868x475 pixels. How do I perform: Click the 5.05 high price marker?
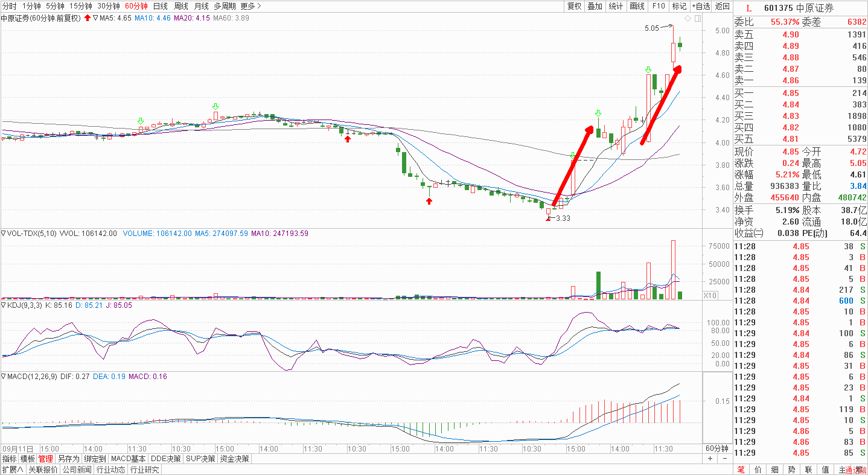click(x=652, y=28)
